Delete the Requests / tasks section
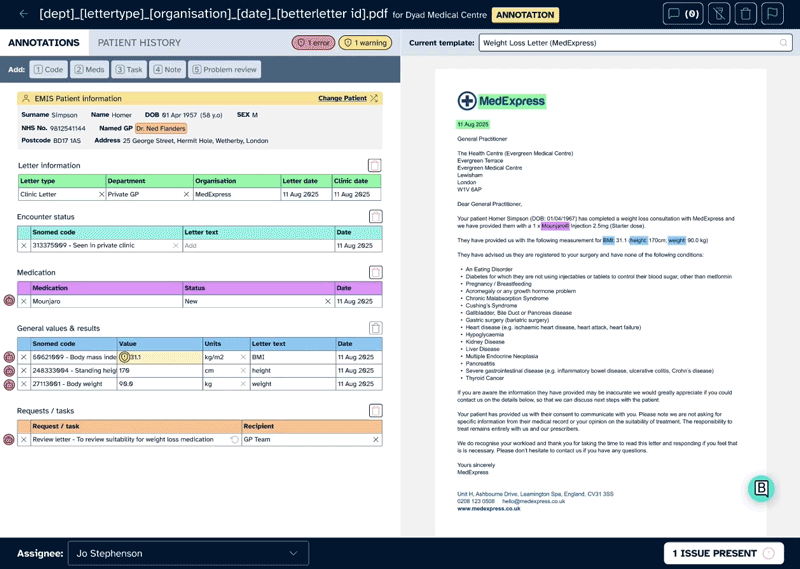 [376, 410]
